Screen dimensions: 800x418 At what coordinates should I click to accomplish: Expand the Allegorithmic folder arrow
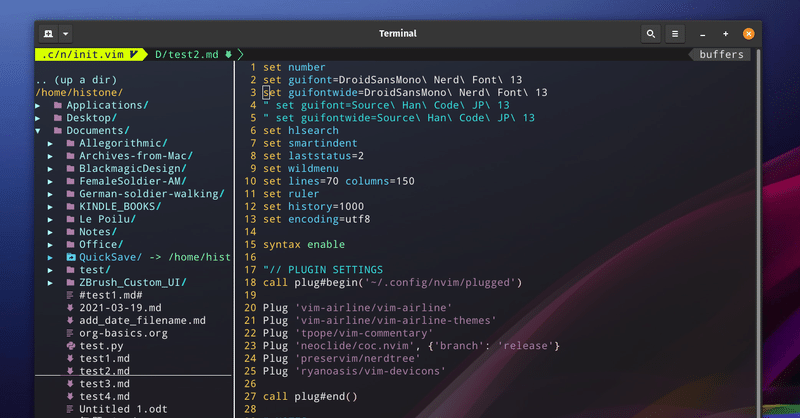point(50,143)
